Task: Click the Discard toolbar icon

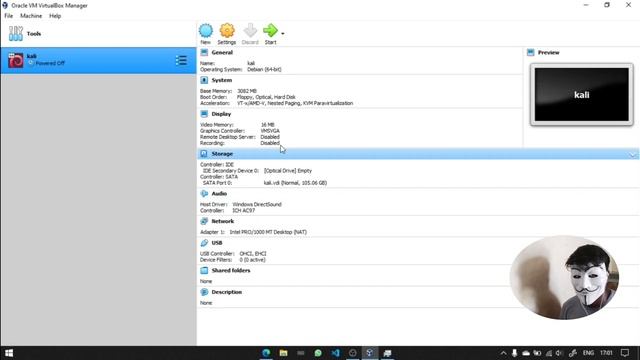Action: click(x=250, y=31)
